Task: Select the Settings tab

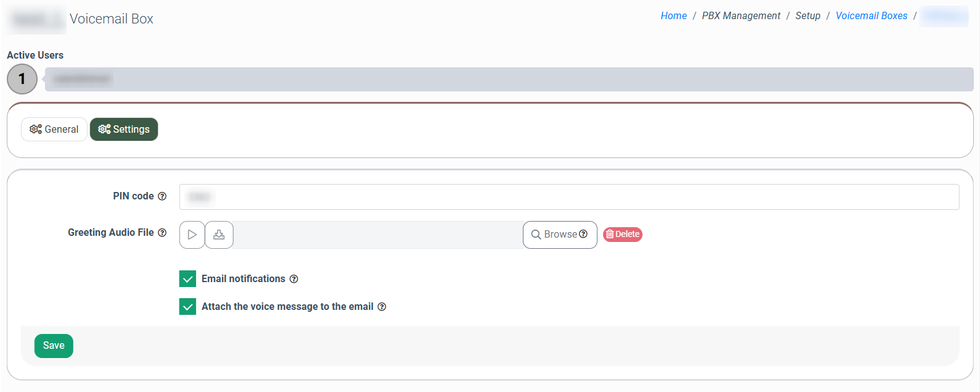Action: [124, 130]
